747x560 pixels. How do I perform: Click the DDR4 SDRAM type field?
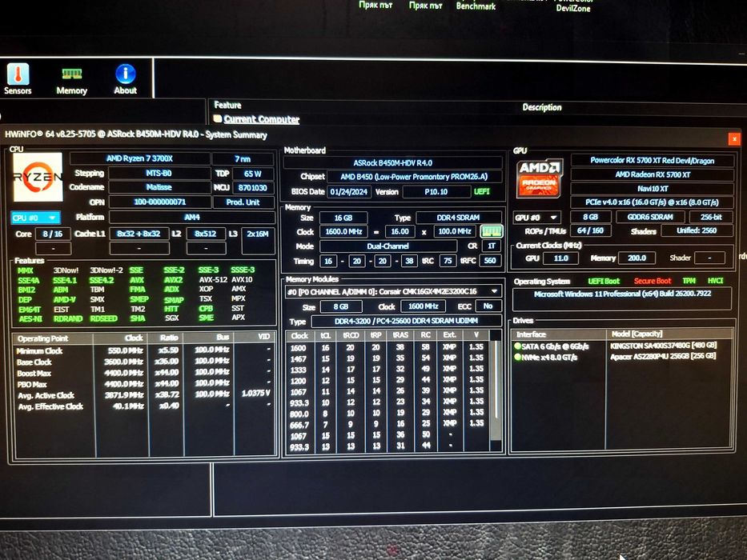tap(458, 218)
